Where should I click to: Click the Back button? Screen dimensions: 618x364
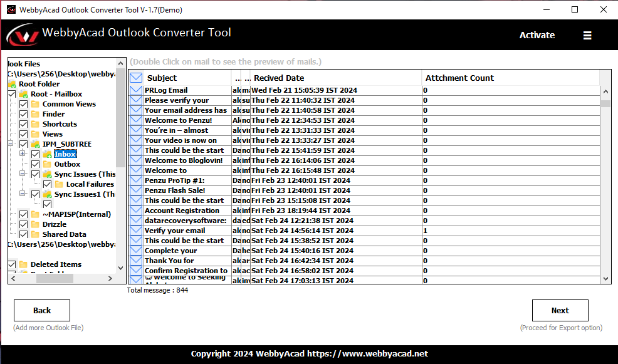point(42,310)
